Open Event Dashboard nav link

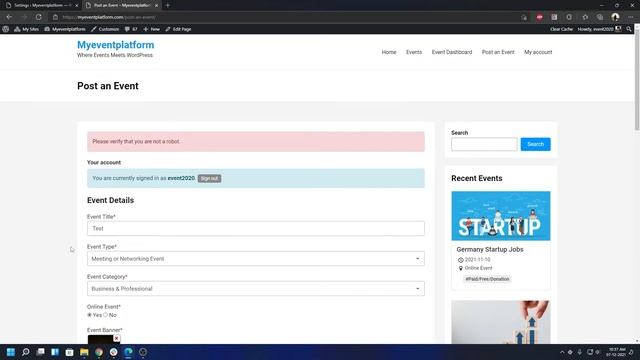(452, 52)
